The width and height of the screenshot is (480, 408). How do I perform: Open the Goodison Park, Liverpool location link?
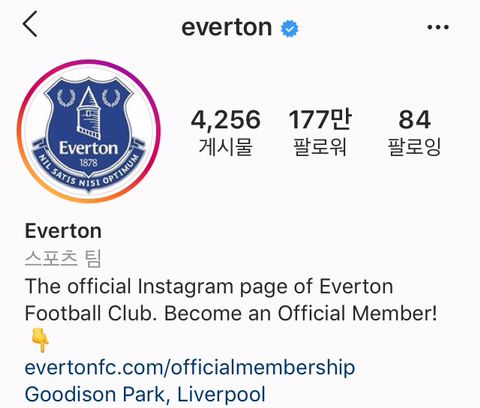coord(145,394)
